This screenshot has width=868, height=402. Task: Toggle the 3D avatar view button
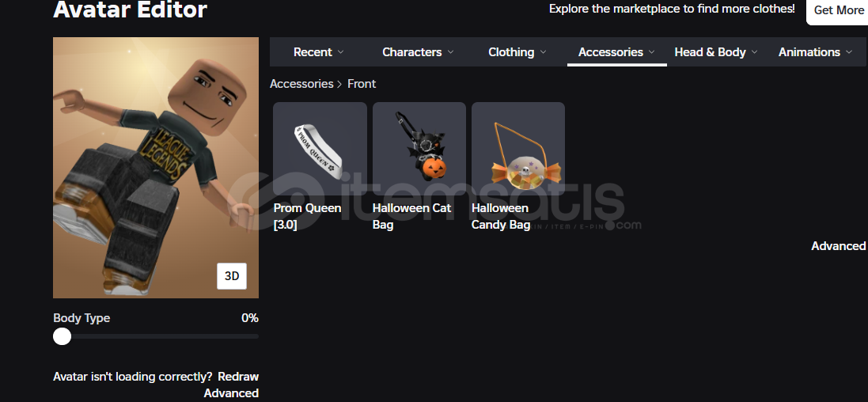pos(232,275)
